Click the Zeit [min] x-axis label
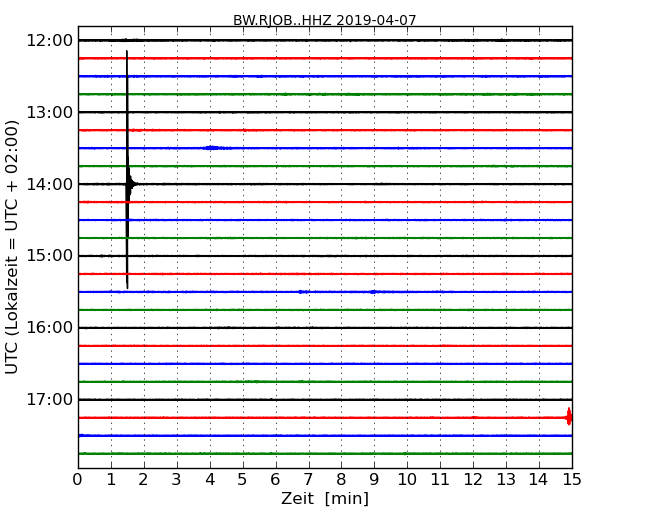This screenshot has height=520, width=650. pyautogui.click(x=325, y=498)
